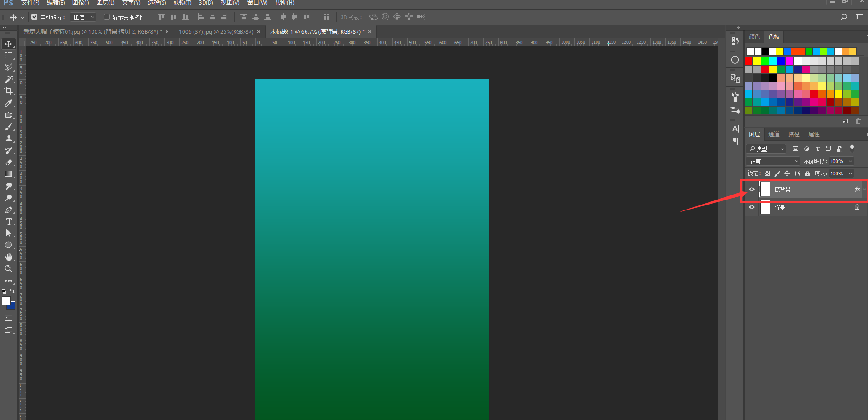Open the 不透明度 opacity dropdown arrow
Screen dimensions: 868x420
(x=850, y=161)
